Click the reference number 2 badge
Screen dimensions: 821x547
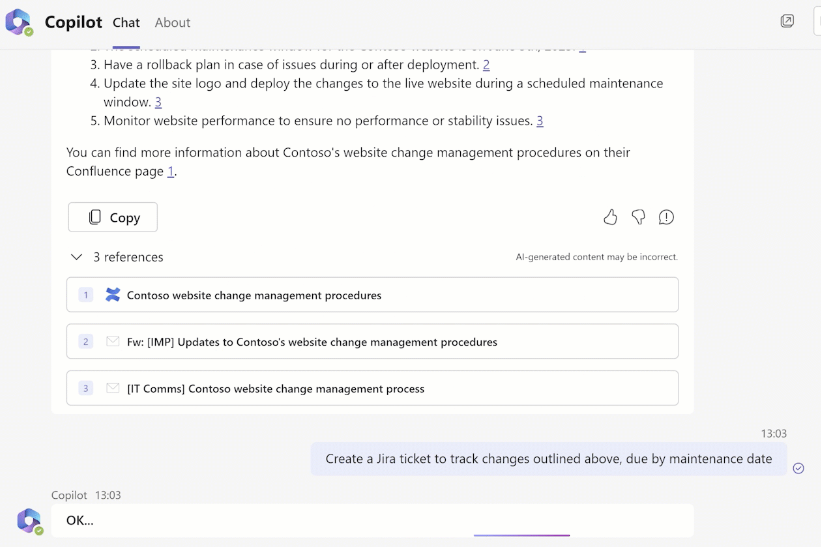point(86,341)
